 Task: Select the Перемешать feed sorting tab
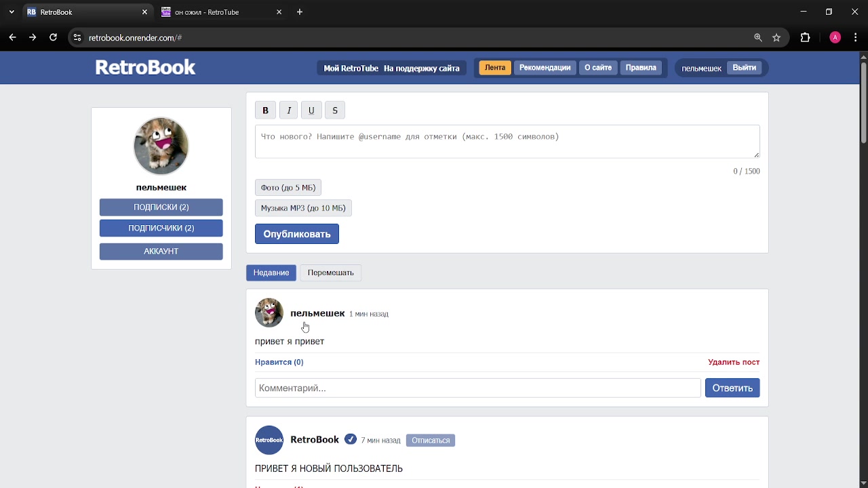point(330,272)
